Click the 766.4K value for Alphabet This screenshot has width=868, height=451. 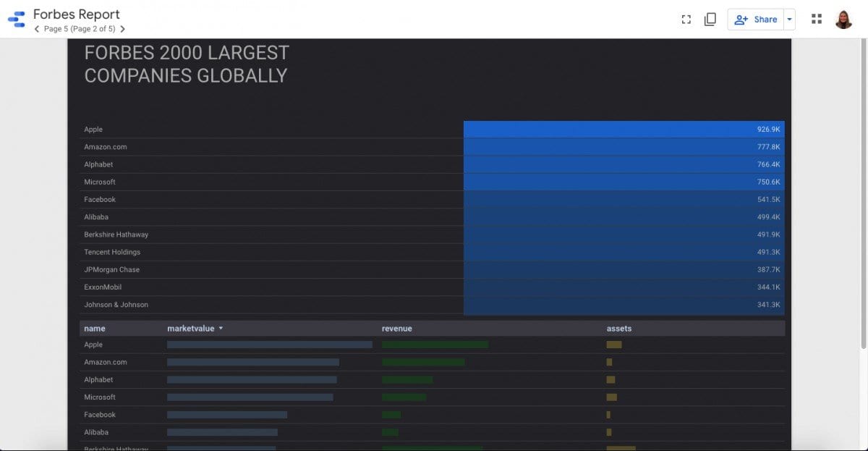coord(769,164)
